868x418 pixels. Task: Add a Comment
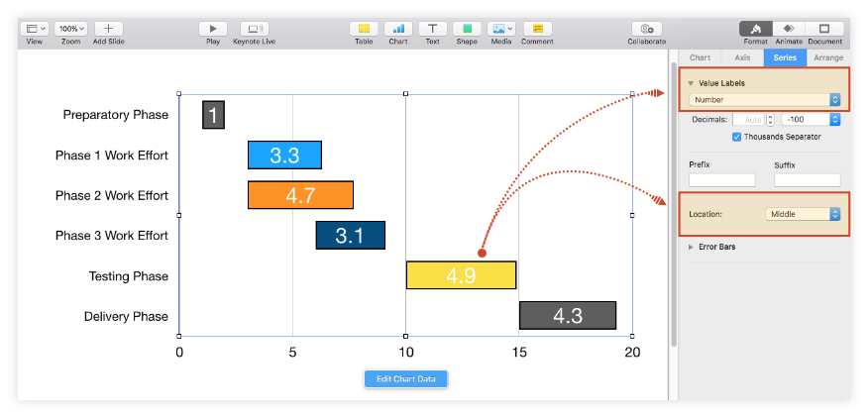tap(537, 29)
